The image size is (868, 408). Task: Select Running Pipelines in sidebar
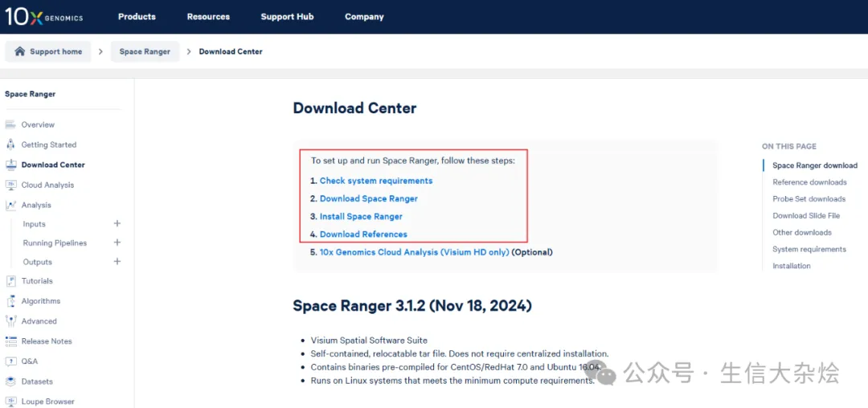click(55, 243)
